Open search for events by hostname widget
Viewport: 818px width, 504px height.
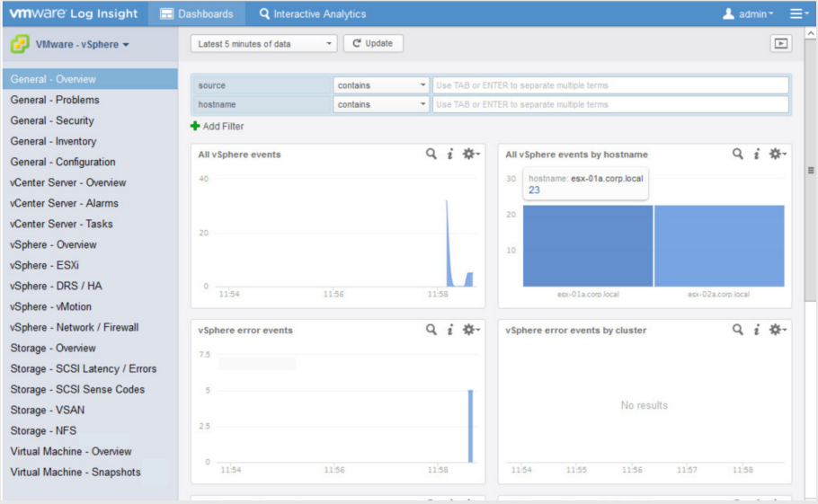[738, 154]
